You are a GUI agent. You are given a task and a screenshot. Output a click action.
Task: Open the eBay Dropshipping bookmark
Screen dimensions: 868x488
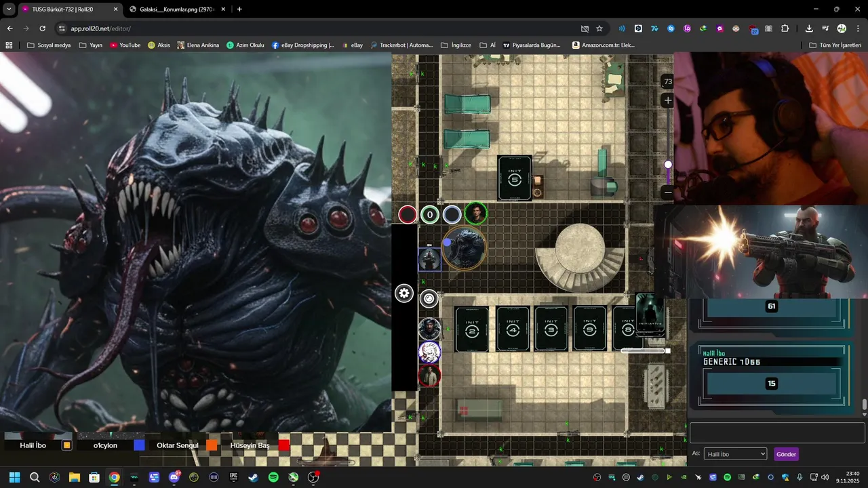303,45
